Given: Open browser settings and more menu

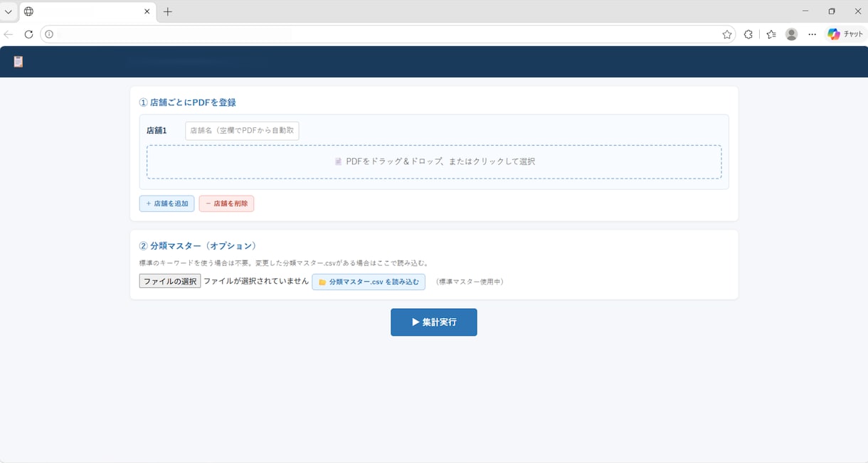Looking at the screenshot, I should 812,34.
